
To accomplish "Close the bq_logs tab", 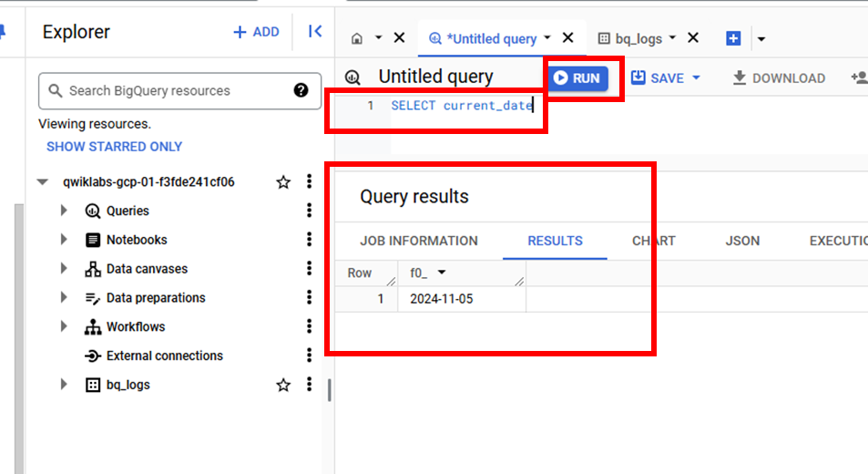I will pos(693,37).
